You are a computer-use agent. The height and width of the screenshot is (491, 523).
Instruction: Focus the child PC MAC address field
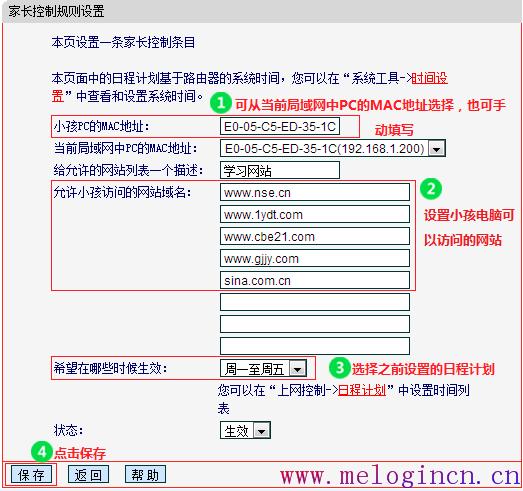pos(280,126)
